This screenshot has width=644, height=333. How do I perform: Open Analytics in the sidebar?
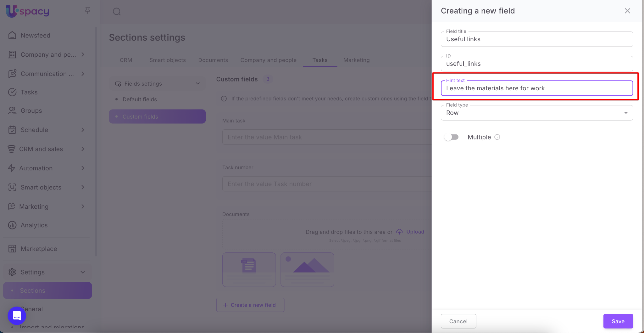pyautogui.click(x=34, y=225)
